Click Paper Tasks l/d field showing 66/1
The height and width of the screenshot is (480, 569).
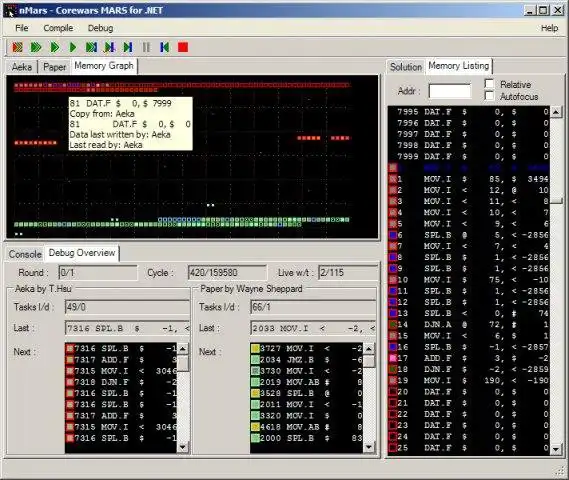[x=313, y=307]
